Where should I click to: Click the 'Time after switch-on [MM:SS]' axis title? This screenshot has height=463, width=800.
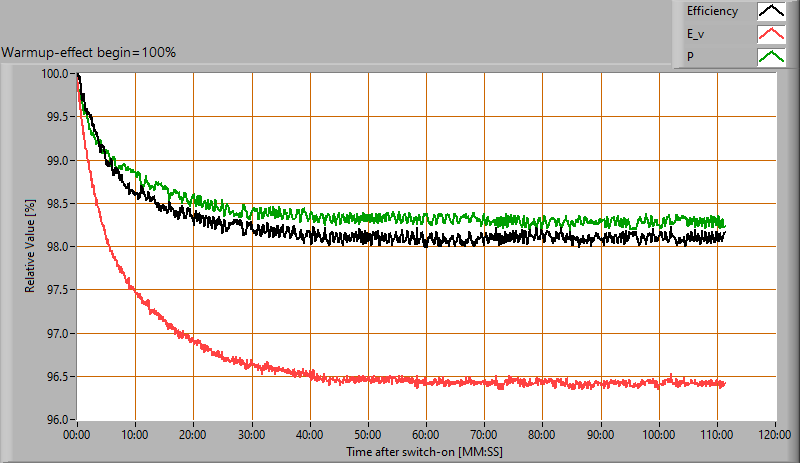426,452
